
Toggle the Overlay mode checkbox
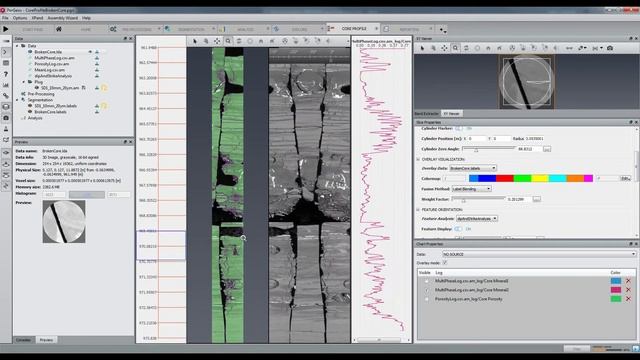(445, 263)
